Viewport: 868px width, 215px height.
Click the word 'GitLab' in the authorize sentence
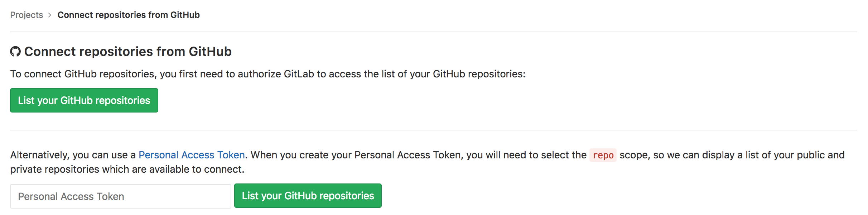tap(299, 74)
